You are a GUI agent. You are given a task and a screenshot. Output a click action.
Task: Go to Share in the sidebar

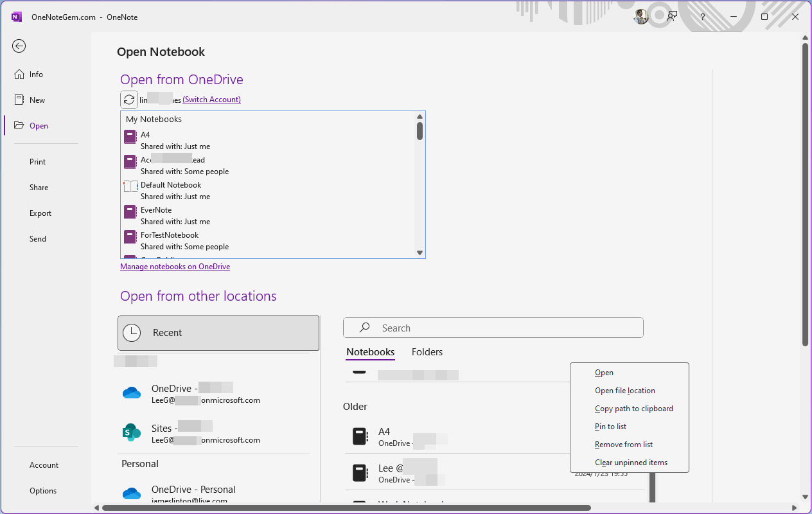coord(39,188)
